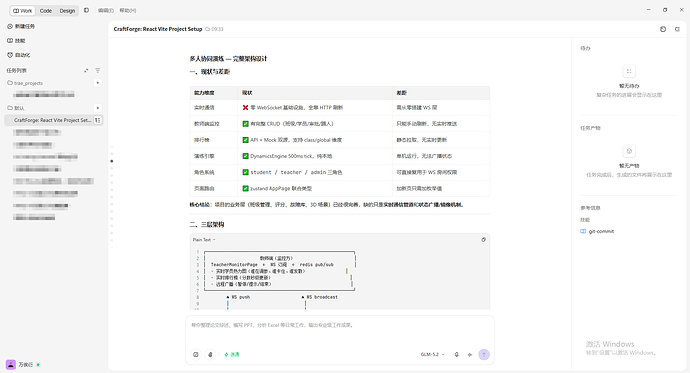Screen dimensions: 690x373
Task: Click the paperclip attachment icon
Action: (x=210, y=355)
